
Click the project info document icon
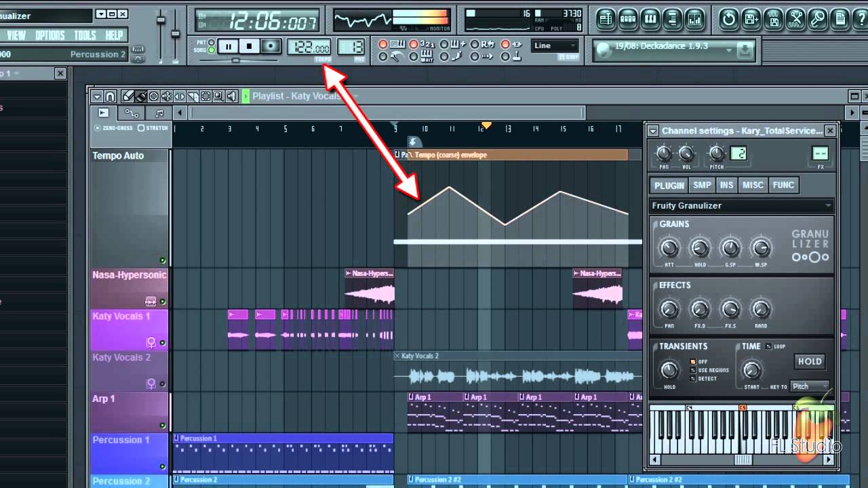pyautogui.click(x=840, y=19)
